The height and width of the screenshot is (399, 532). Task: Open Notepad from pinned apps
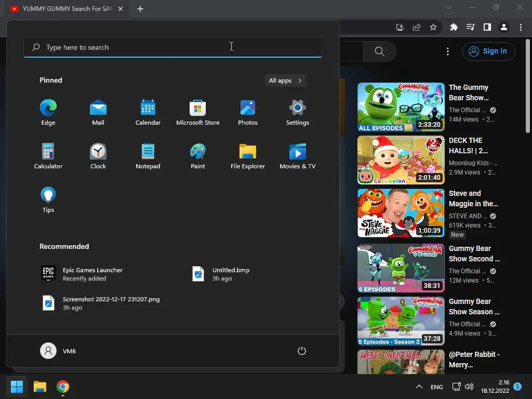pos(148,156)
